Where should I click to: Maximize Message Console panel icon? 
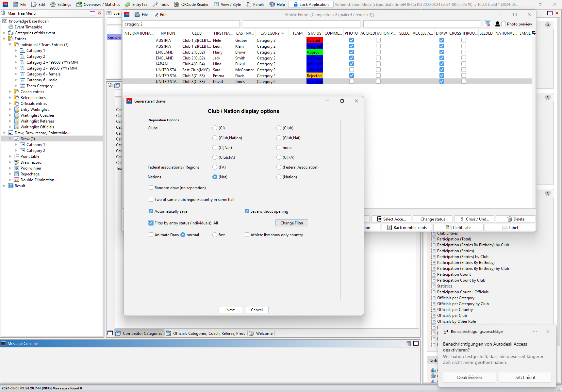pyautogui.click(x=416, y=343)
